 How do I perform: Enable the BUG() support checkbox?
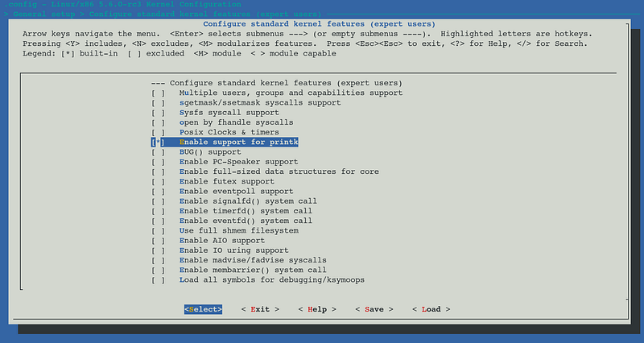coord(159,151)
